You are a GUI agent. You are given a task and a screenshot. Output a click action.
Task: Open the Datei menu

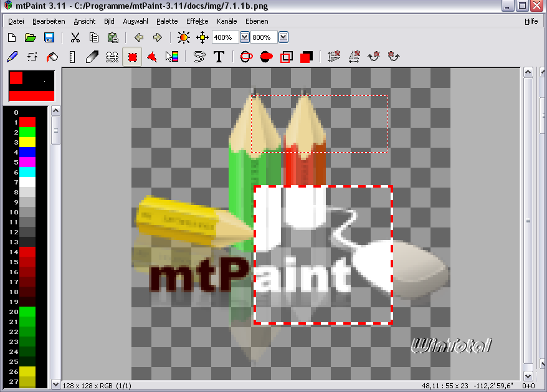click(x=16, y=21)
